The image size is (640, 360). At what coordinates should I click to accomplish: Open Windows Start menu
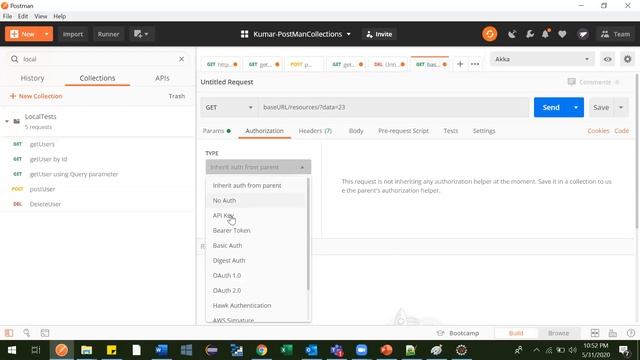[12, 350]
